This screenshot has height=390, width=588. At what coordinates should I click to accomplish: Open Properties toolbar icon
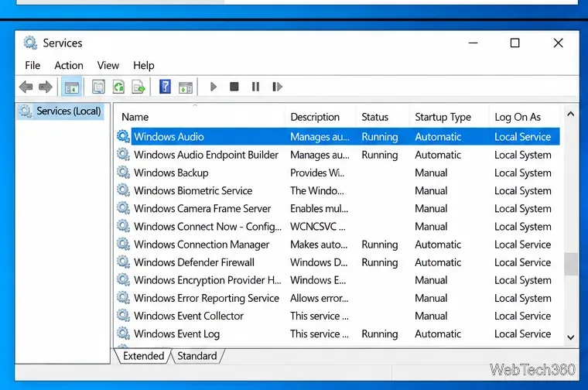(98, 87)
